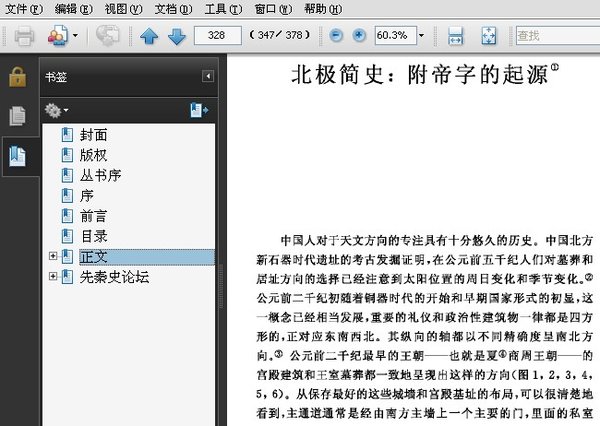Viewport: 600px width, 426px height.
Task: Click the Print icon in toolbar
Action: coord(24,36)
